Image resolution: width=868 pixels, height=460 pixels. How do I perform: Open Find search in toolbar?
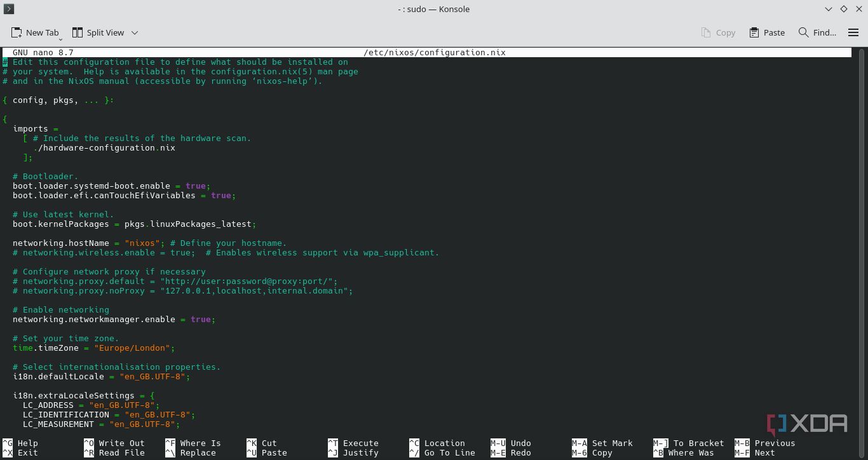click(818, 32)
